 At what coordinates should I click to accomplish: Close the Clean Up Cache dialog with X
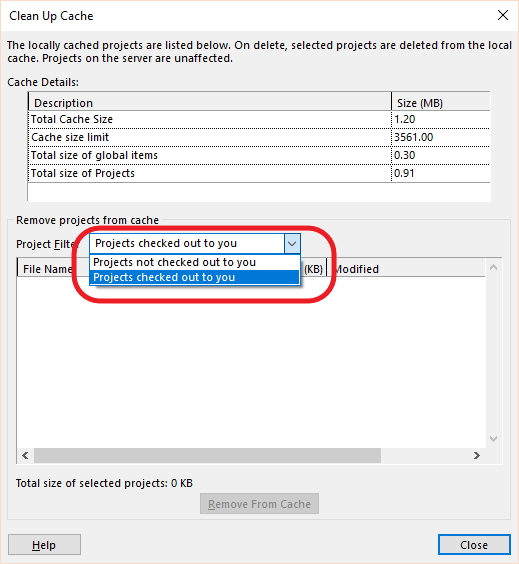pos(502,15)
